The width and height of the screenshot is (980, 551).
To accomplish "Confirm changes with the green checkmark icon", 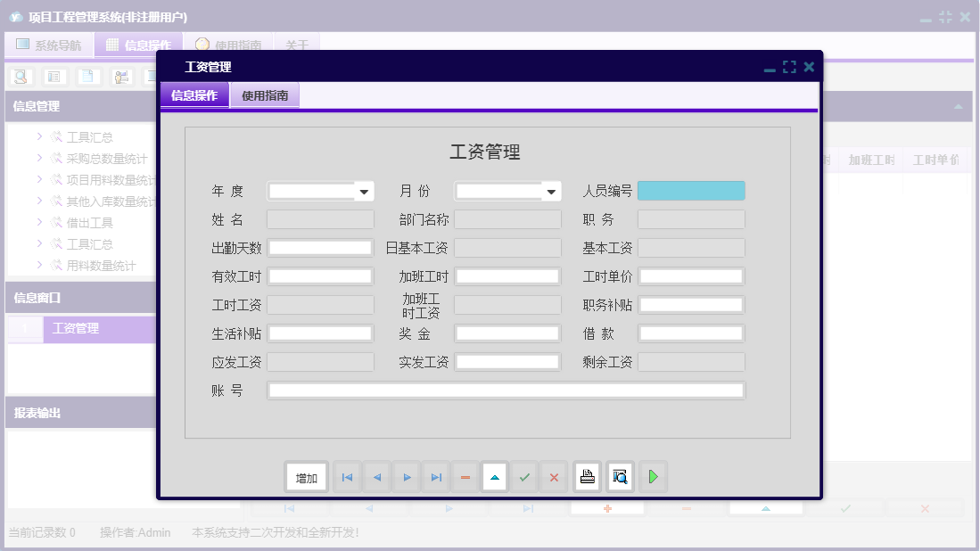I will 524,476.
